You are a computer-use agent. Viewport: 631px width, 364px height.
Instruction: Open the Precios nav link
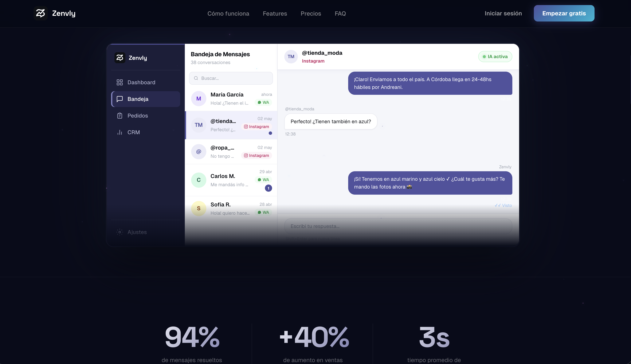click(311, 13)
